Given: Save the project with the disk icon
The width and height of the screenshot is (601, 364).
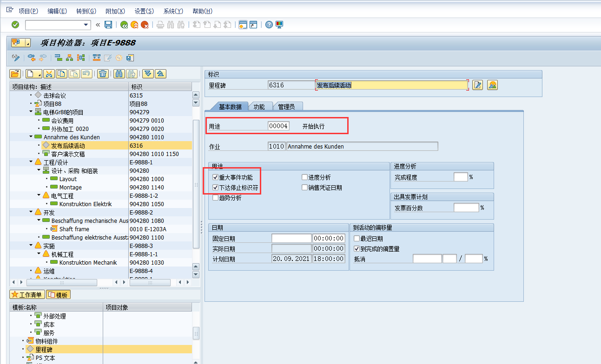Looking at the screenshot, I should coord(108,24).
